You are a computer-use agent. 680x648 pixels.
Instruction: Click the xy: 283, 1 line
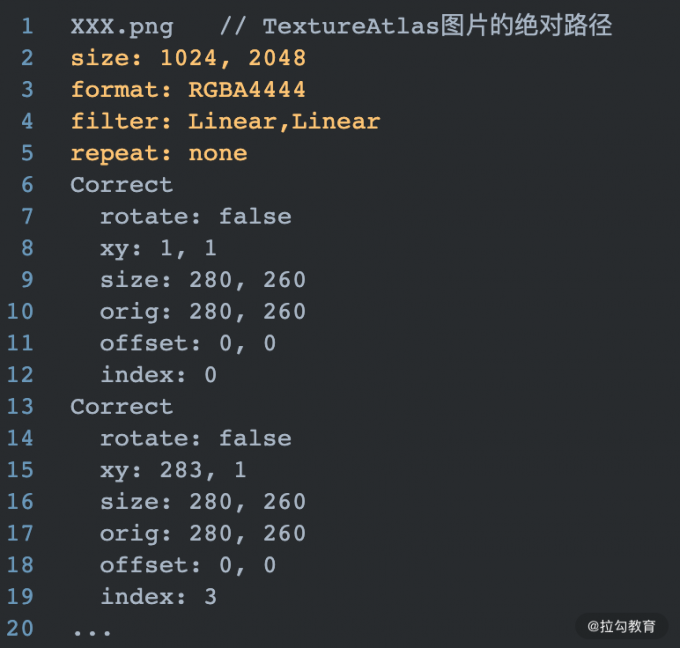(173, 471)
